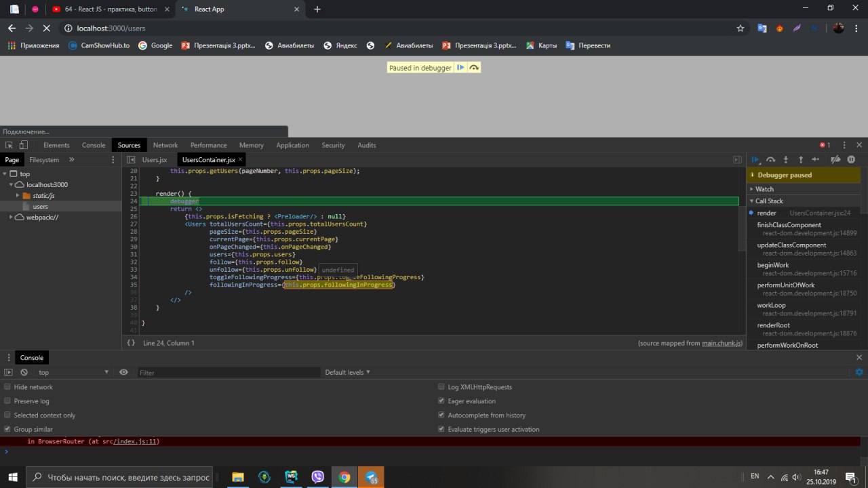Click the Step out of function icon
868x488 pixels.
pos(800,160)
